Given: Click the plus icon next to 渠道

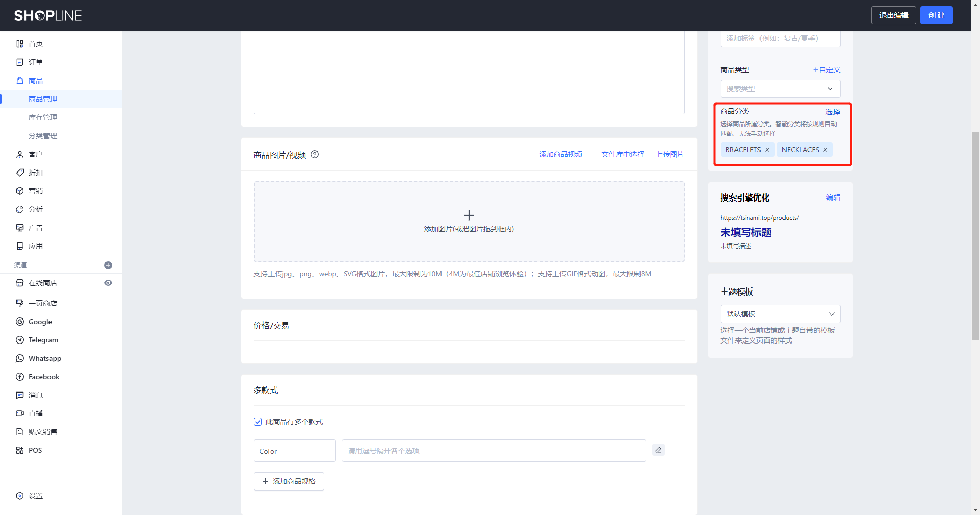Looking at the screenshot, I should coord(108,265).
